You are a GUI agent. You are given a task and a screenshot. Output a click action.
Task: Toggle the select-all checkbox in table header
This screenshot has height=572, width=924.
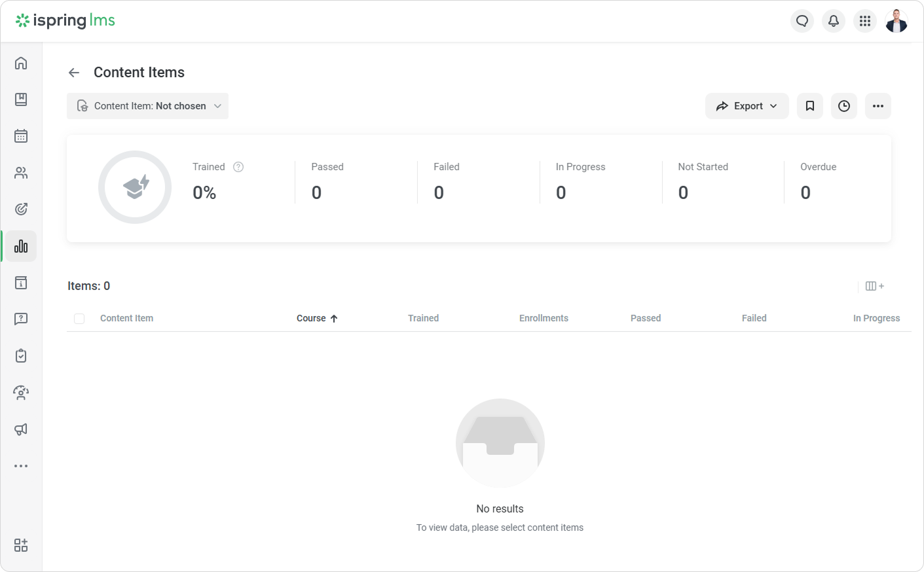(79, 319)
